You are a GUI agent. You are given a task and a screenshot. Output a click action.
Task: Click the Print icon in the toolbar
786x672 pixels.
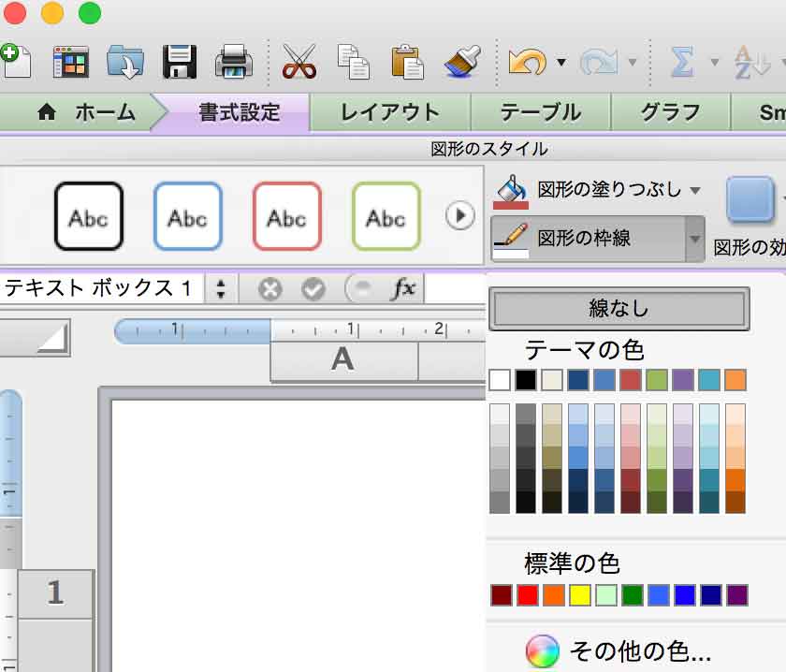tap(234, 59)
